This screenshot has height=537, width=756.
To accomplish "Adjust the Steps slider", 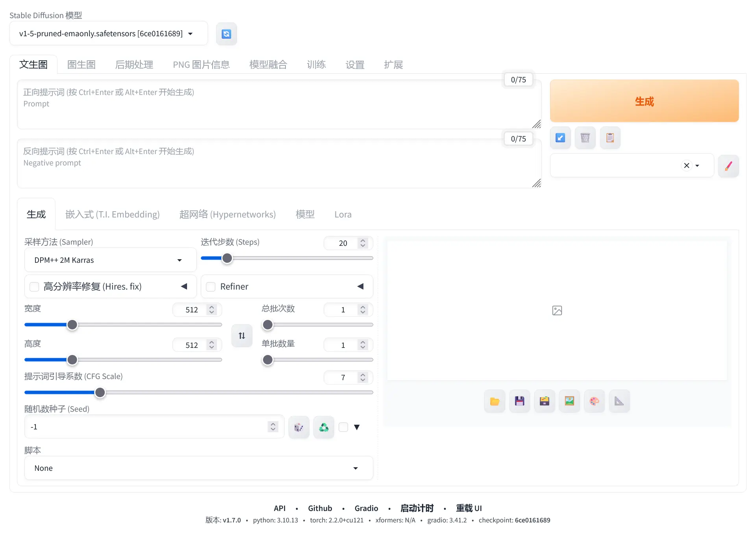I will coord(287,258).
